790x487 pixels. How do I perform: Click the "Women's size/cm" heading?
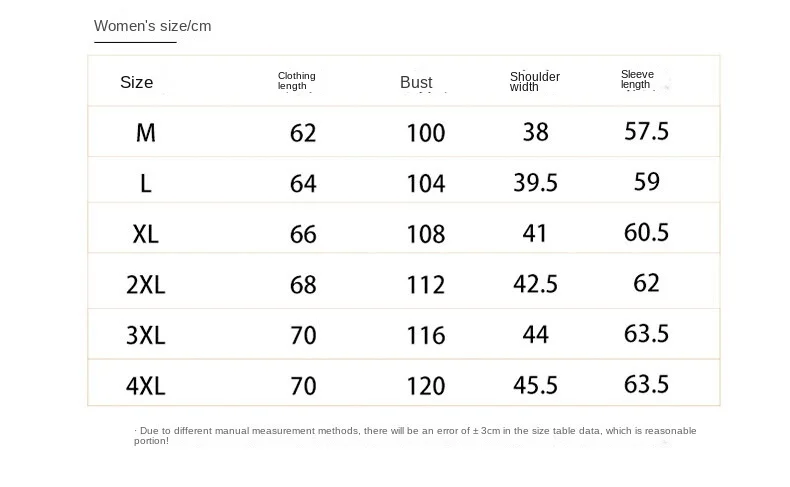(x=153, y=26)
